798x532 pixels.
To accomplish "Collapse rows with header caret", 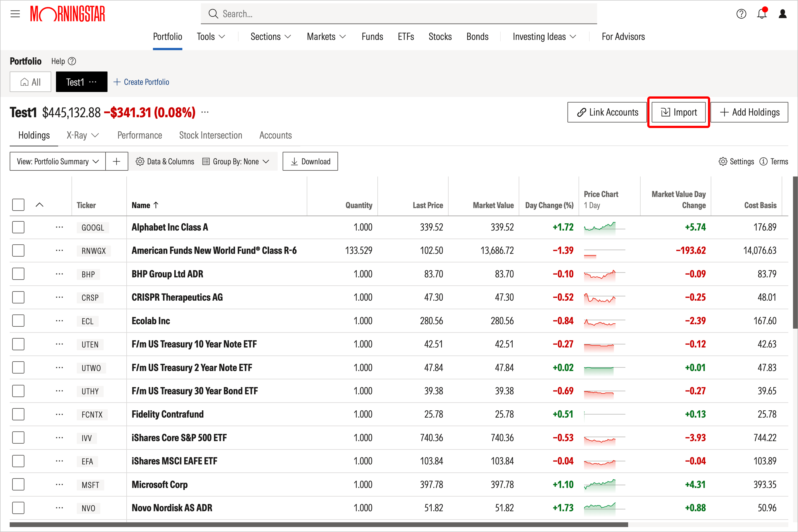I will click(x=39, y=205).
